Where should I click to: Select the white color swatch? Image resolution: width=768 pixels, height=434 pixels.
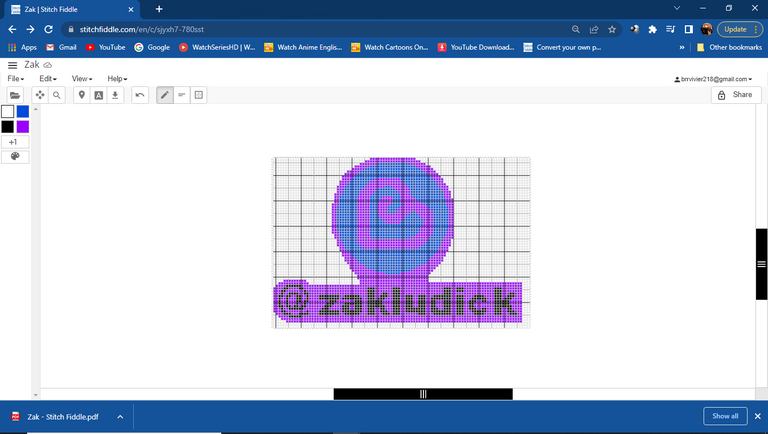[x=7, y=112]
